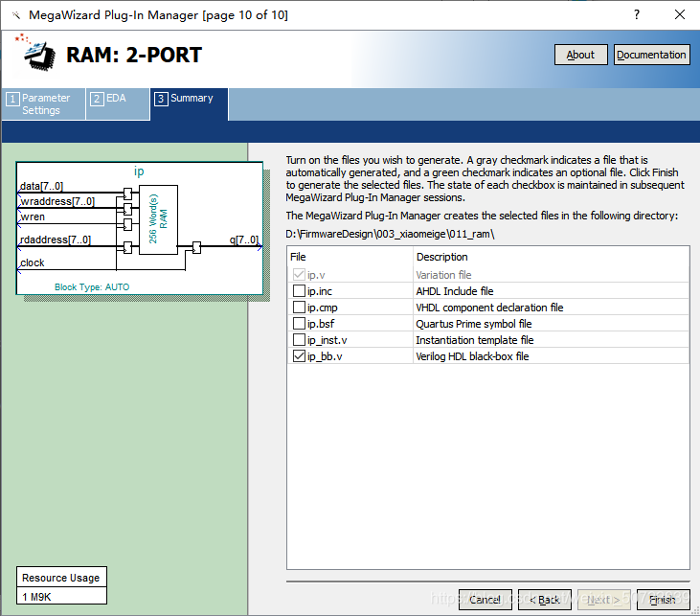Click the File column header
Screen dimensions: 700x616
298,257
